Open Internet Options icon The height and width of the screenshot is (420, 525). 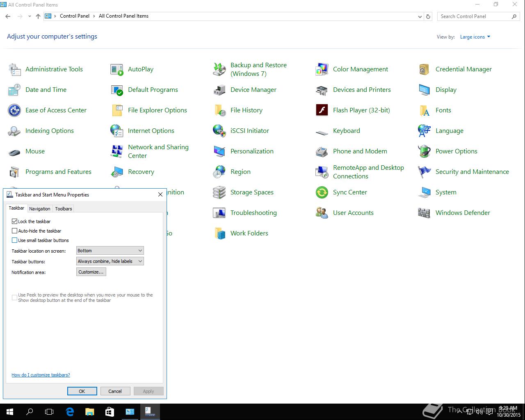117,131
